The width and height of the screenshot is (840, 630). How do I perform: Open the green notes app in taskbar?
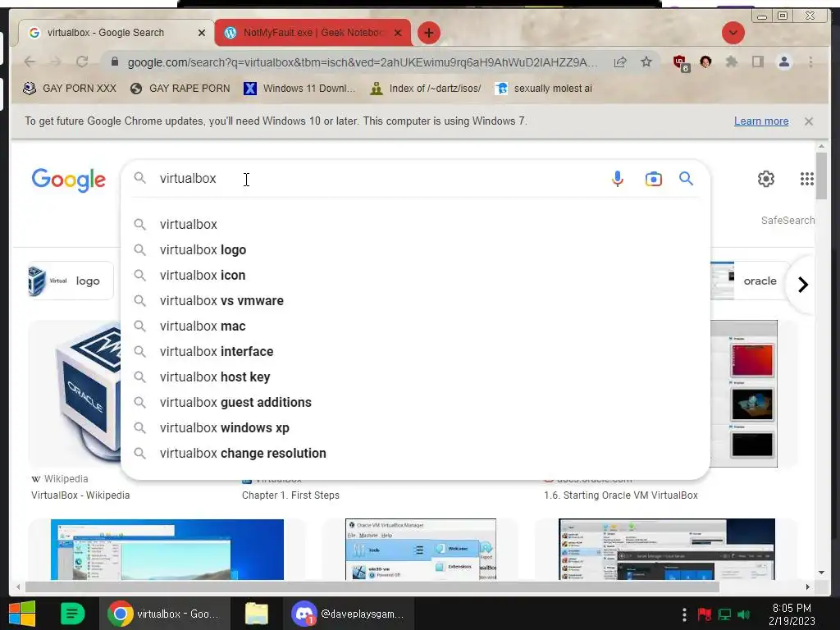click(73, 614)
